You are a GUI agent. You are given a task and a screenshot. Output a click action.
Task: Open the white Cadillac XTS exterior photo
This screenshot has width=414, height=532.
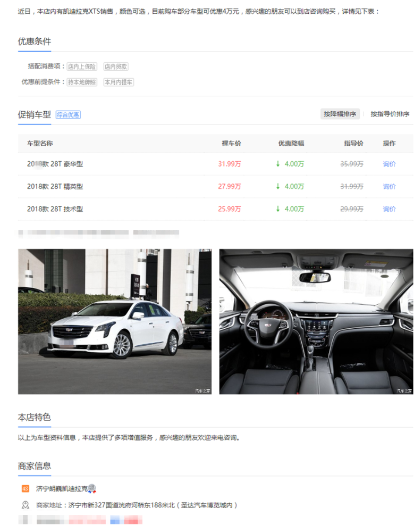[x=115, y=322]
